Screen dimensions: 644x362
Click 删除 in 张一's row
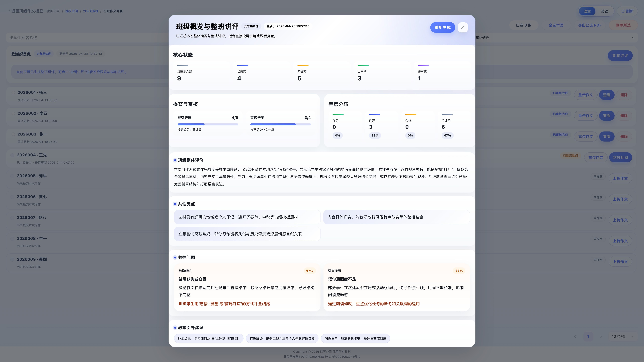click(x=624, y=137)
